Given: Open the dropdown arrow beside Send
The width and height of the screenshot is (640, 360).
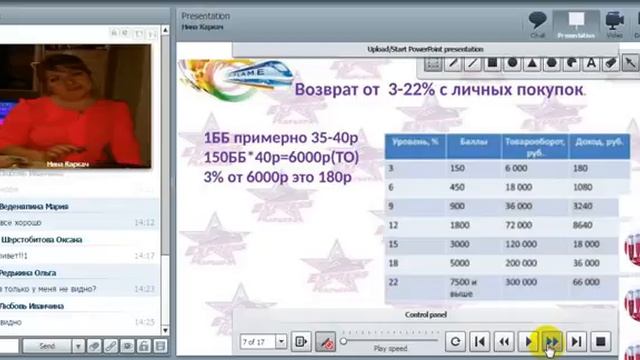Looking at the screenshot, I should (78, 346).
